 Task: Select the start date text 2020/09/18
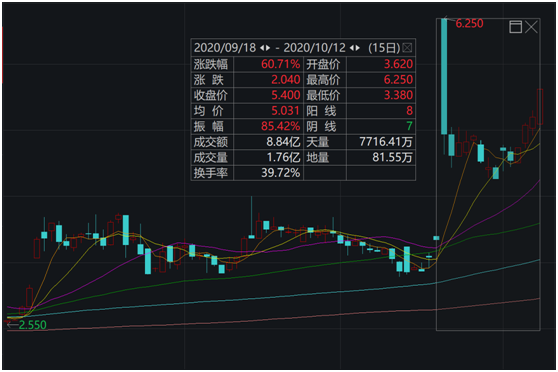point(225,48)
